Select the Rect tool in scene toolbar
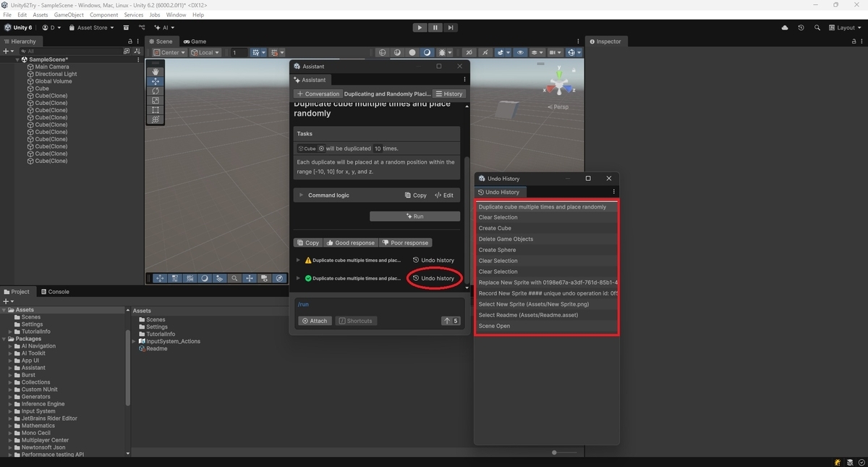The height and width of the screenshot is (467, 868). [x=156, y=110]
